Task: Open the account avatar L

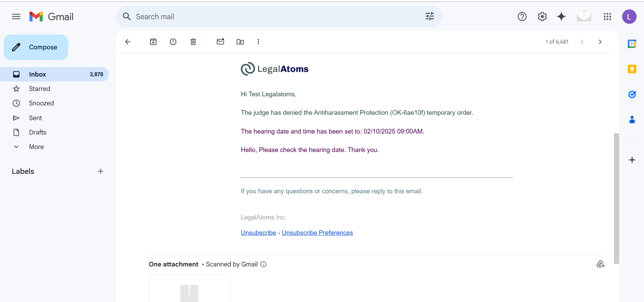Action: pos(629,16)
